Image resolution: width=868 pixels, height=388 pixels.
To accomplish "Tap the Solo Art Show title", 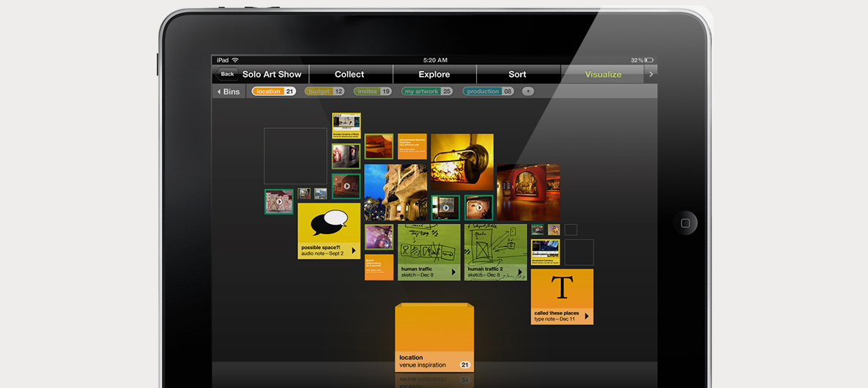I will pyautogui.click(x=272, y=74).
